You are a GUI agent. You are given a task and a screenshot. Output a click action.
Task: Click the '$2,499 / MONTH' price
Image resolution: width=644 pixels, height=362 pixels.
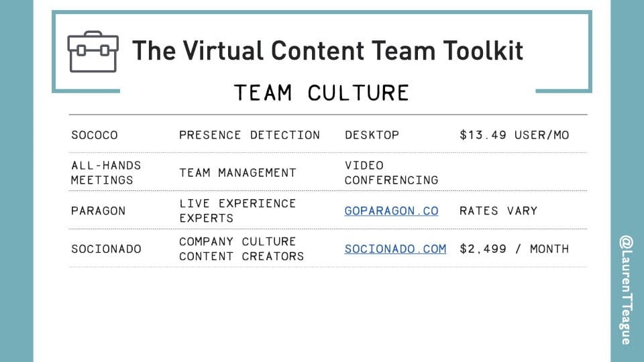click(x=515, y=249)
